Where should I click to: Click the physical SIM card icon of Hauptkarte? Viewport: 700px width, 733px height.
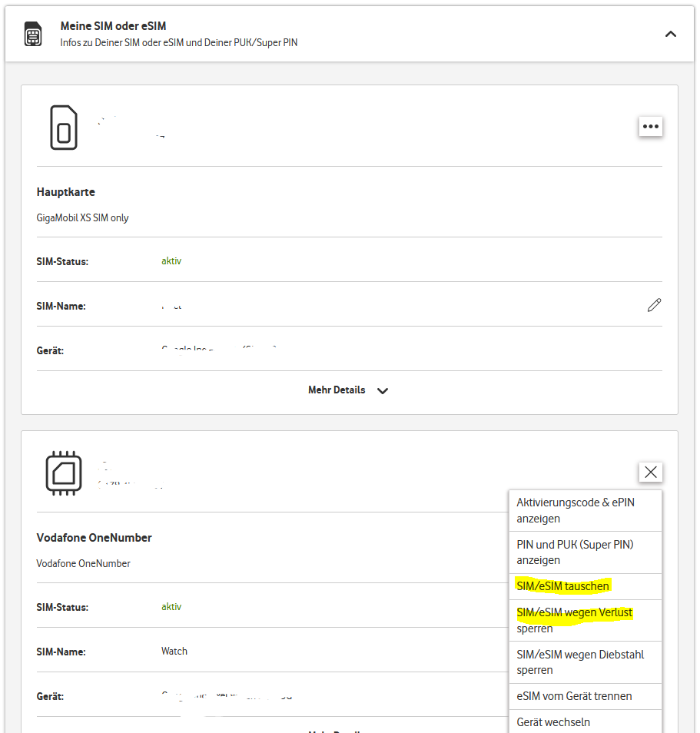click(x=64, y=128)
